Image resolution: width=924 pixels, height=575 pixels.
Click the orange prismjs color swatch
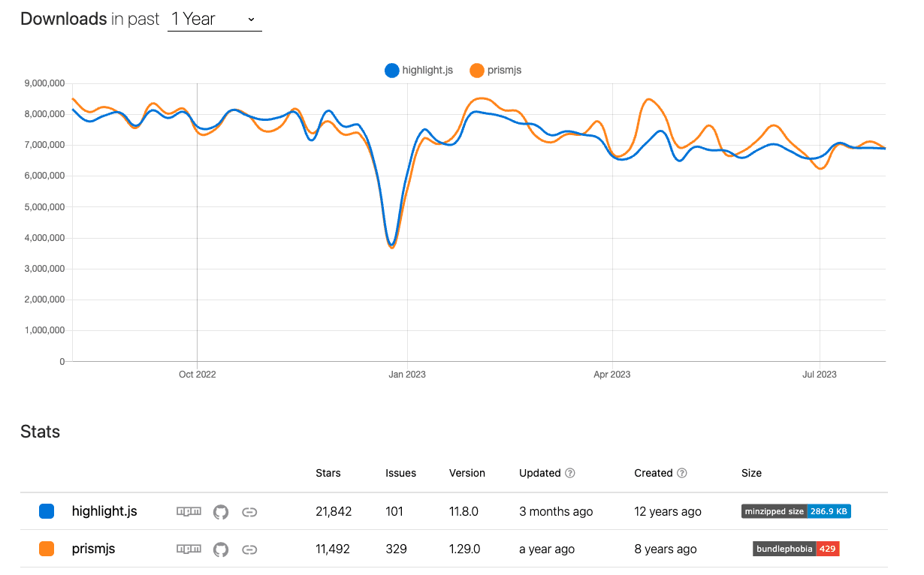click(47, 549)
